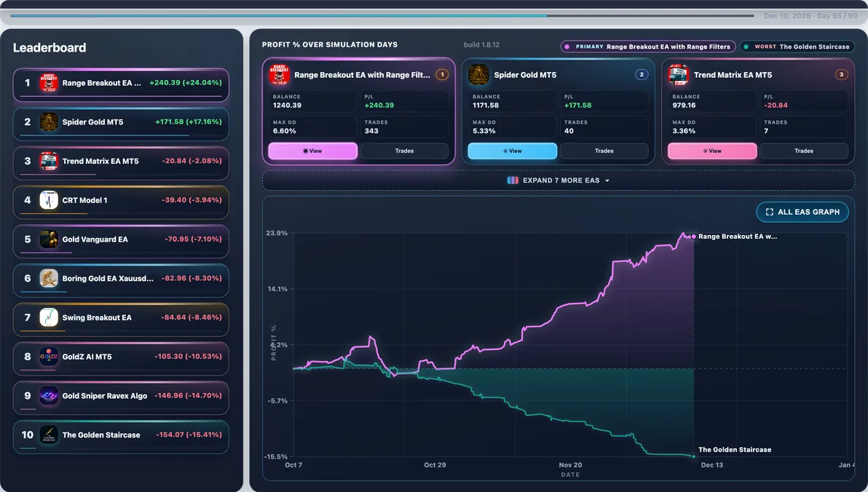Click Gold Sniper Ravex Algo -146.96 value
Viewport: 868px width, 492px height.
pyautogui.click(x=188, y=396)
